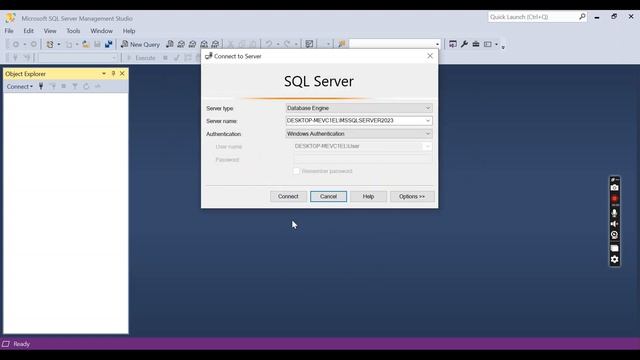The image size is (640, 360).
Task: Click the Options >> button
Action: 412,196
